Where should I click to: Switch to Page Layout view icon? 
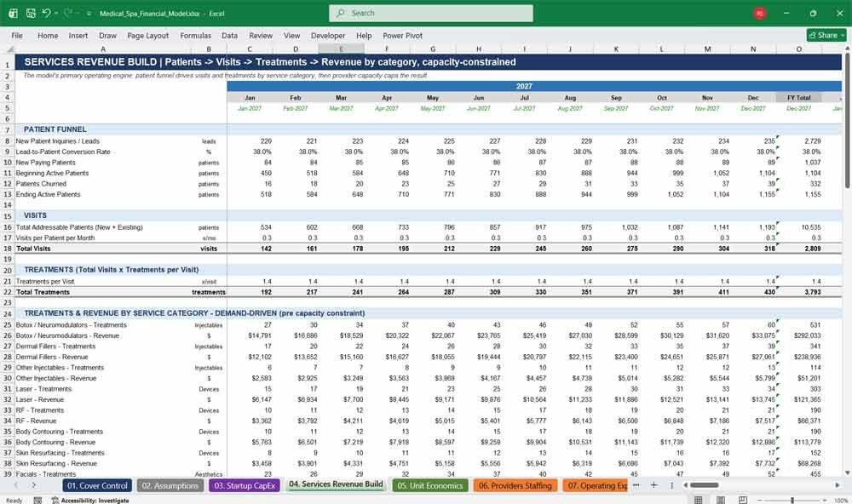pyautogui.click(x=721, y=500)
